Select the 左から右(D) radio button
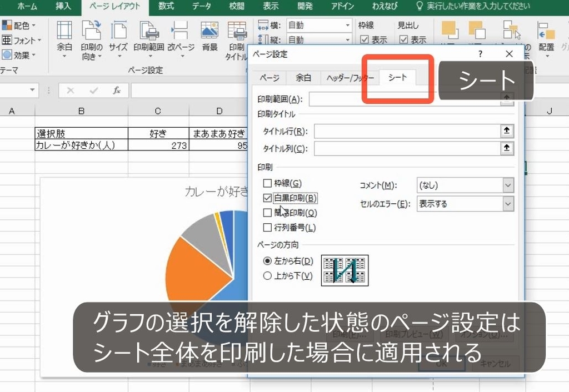 [267, 261]
